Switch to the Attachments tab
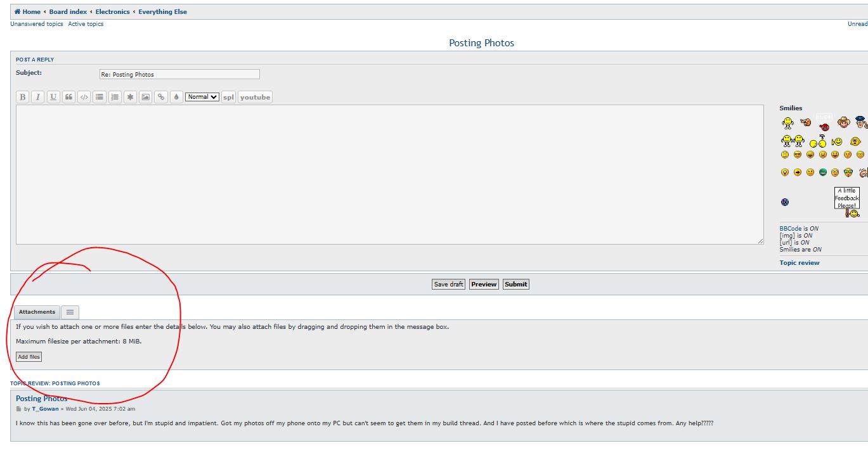868x455 pixels. click(37, 312)
